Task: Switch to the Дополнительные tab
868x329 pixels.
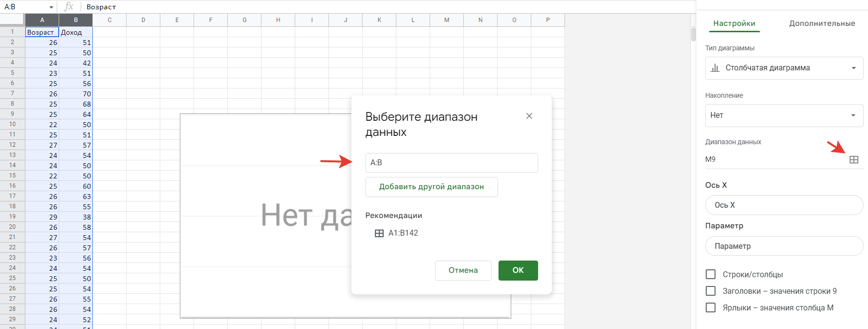Action: click(x=822, y=23)
